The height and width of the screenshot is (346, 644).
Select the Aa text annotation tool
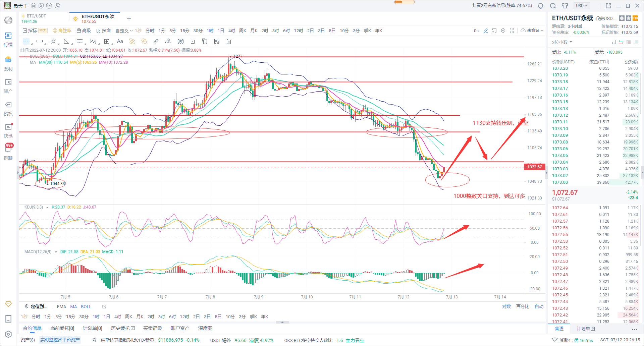(x=120, y=41)
